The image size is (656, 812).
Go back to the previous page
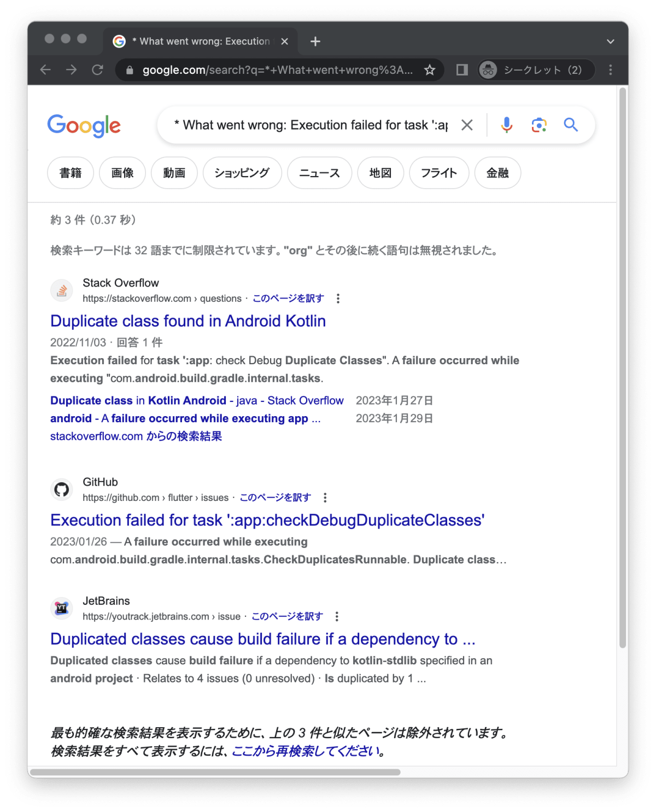pos(45,70)
